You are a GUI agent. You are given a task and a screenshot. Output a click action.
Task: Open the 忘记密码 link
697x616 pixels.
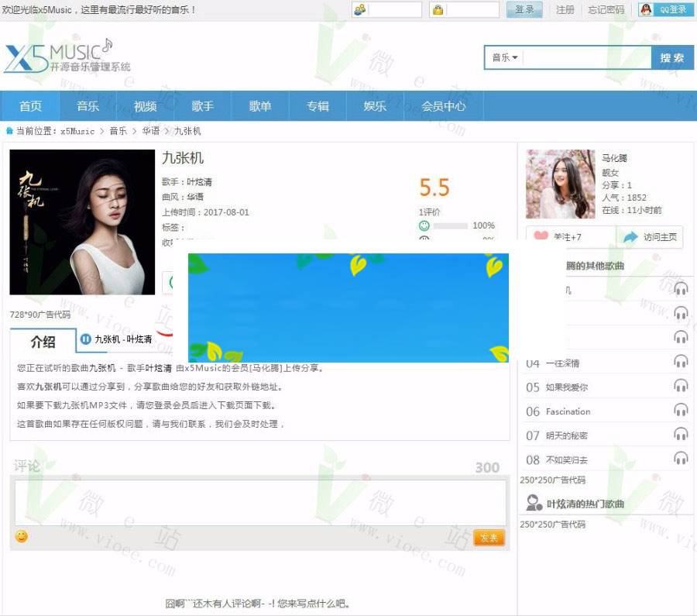coord(606,10)
